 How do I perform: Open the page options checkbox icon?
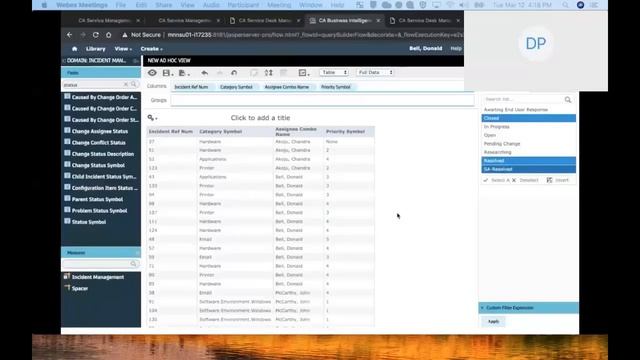point(303,73)
